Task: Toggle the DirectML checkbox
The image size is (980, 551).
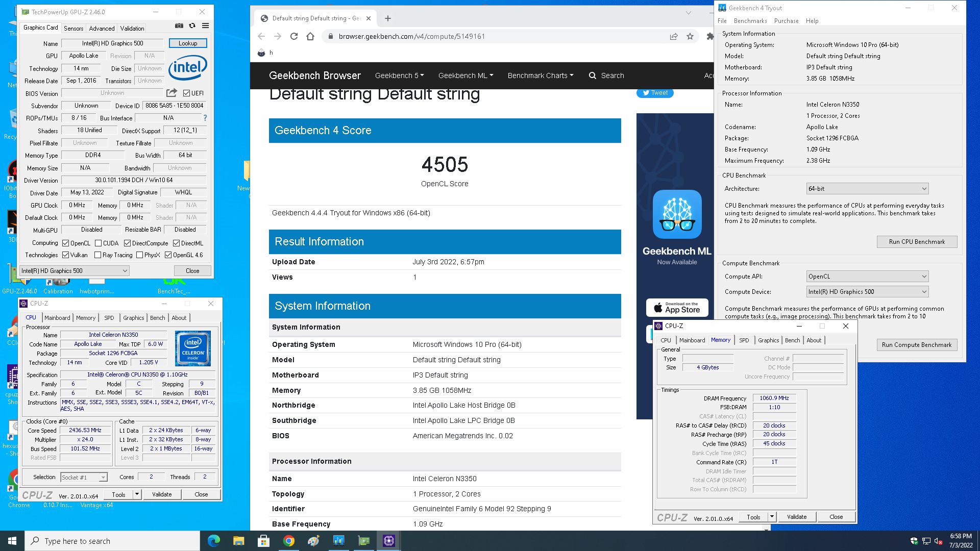Action: (176, 243)
